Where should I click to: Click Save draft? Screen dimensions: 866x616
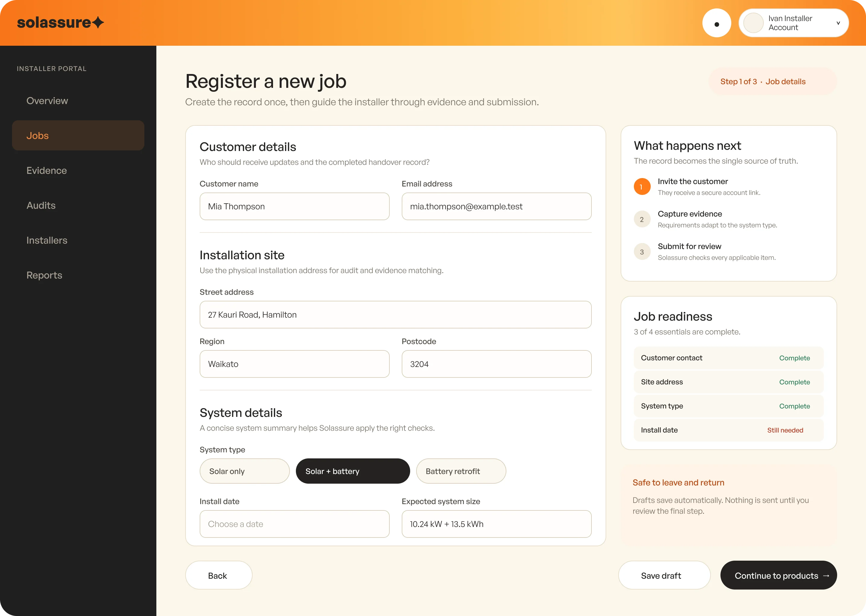click(664, 575)
